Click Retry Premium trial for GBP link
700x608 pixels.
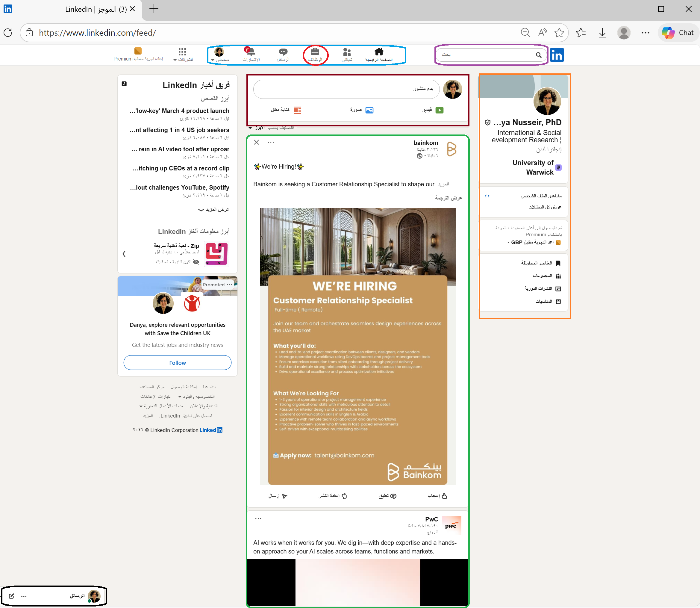pos(534,242)
